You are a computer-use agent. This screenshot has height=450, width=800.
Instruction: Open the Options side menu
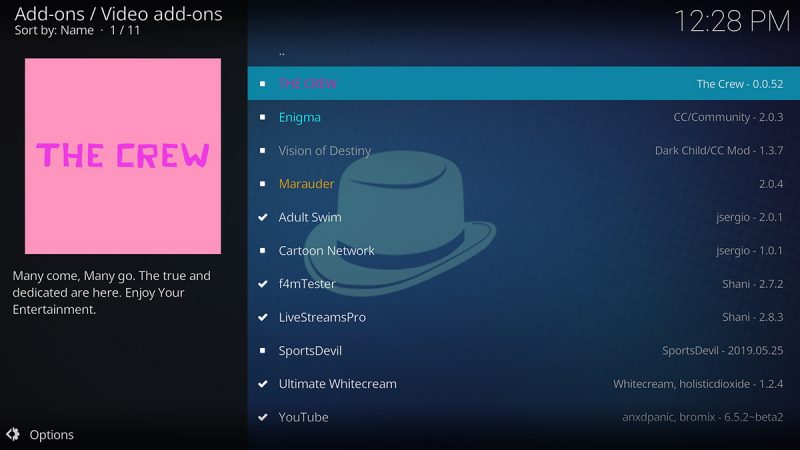[51, 434]
